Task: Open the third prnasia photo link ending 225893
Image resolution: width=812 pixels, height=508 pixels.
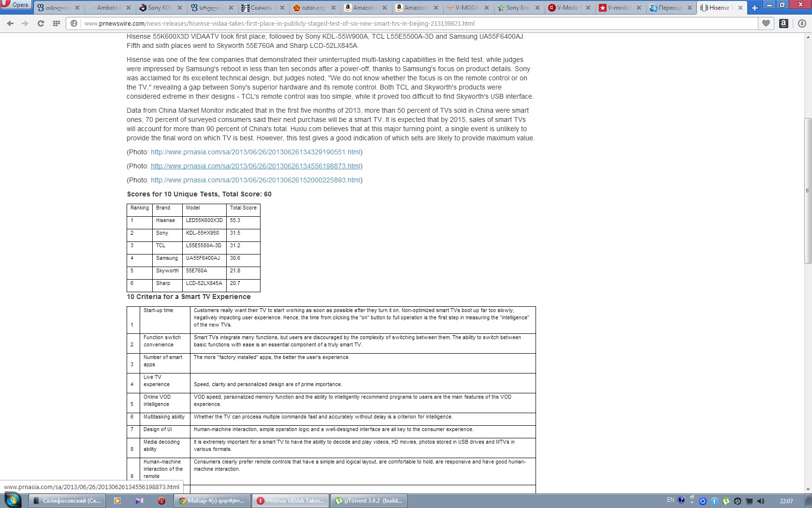Action: click(x=255, y=180)
